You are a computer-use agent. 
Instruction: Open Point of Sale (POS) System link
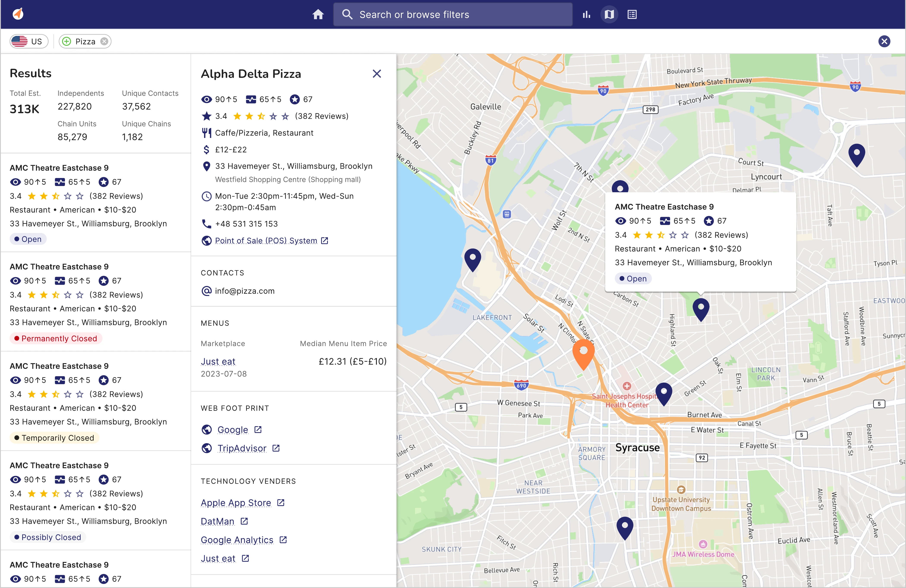pyautogui.click(x=266, y=241)
